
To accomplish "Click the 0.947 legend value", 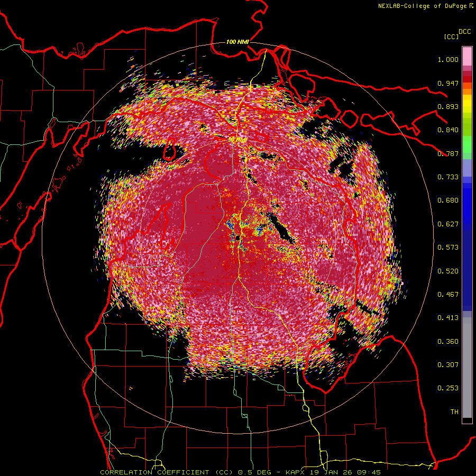I will tap(448, 83).
